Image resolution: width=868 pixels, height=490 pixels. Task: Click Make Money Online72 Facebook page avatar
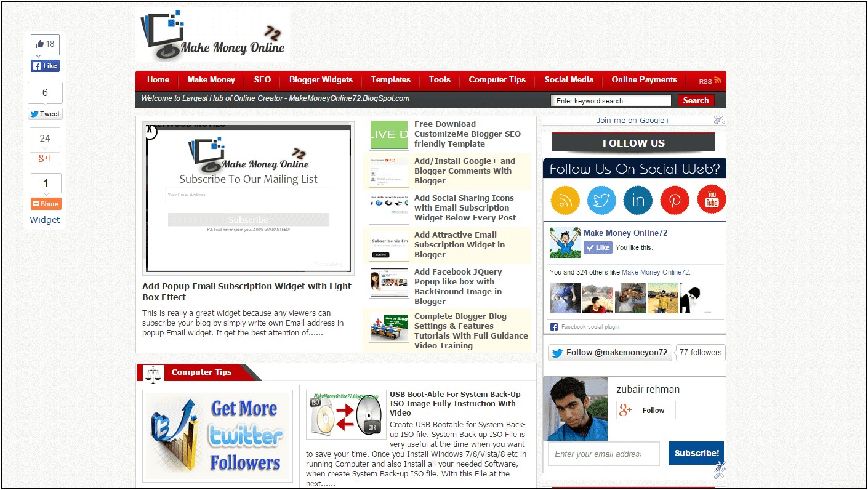[565, 243]
